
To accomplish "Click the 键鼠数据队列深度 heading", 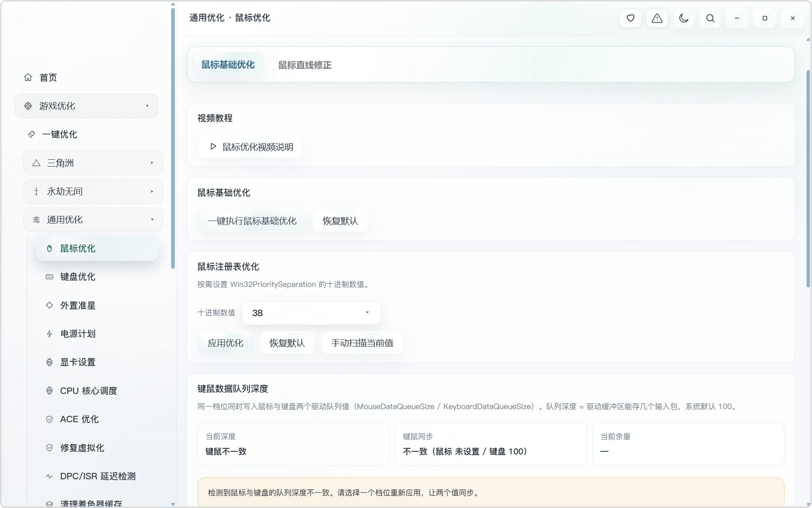I will tap(232, 388).
